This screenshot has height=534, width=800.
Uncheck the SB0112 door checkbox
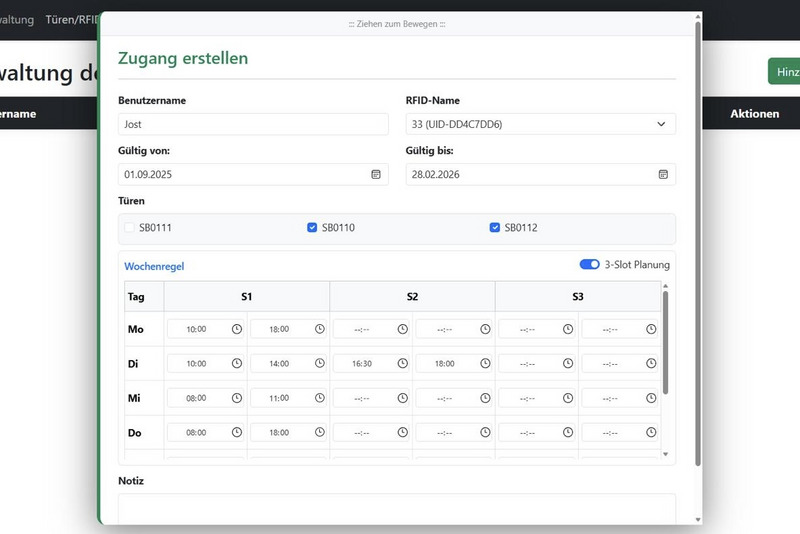tap(495, 228)
